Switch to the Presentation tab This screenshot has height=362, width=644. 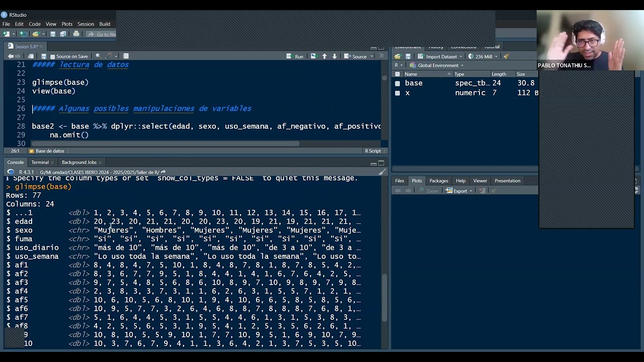point(507,181)
